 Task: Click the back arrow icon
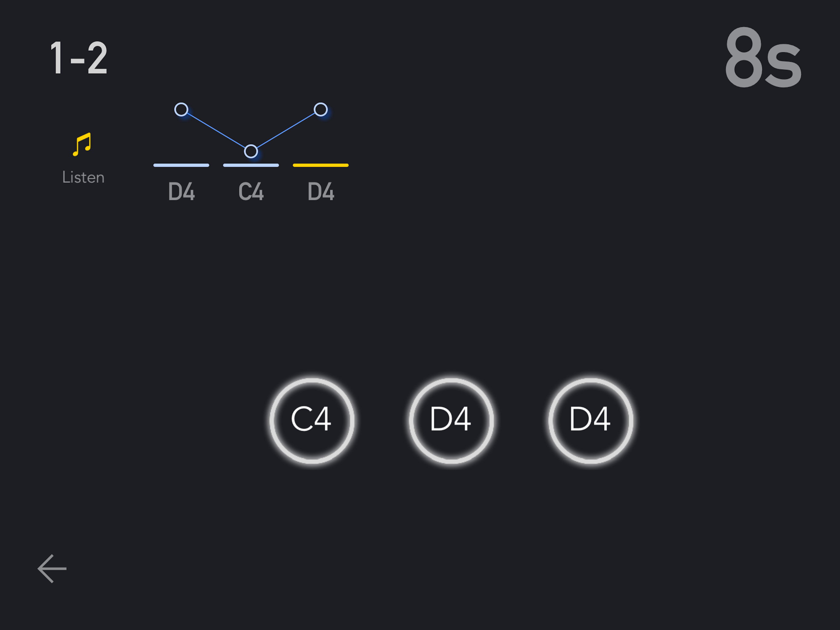(52, 568)
